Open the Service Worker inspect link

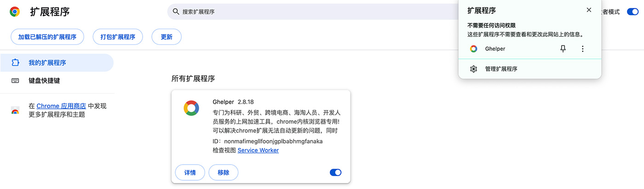point(258,150)
